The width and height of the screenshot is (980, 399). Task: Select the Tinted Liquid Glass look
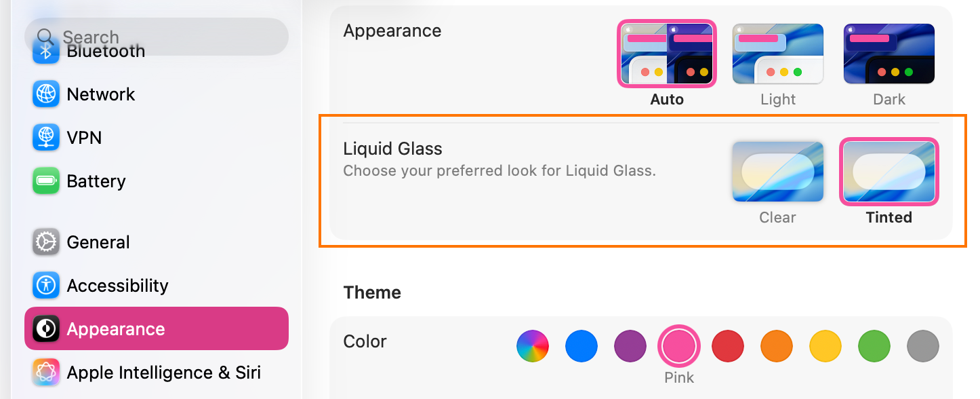tap(889, 172)
